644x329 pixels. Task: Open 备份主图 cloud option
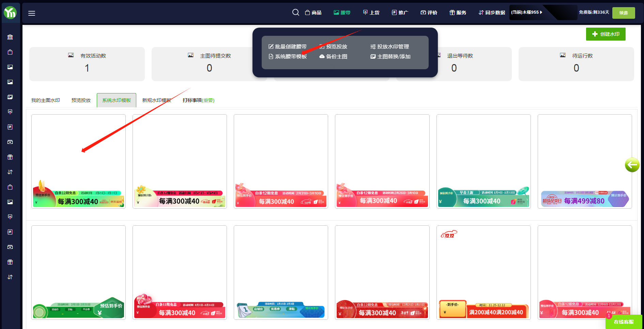point(333,57)
